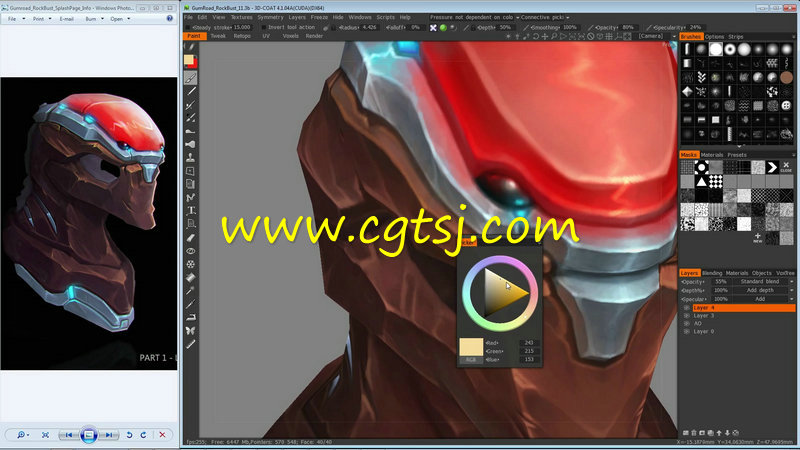The width and height of the screenshot is (800, 450).
Task: Toggle visibility of Layer 3
Action: click(x=687, y=316)
